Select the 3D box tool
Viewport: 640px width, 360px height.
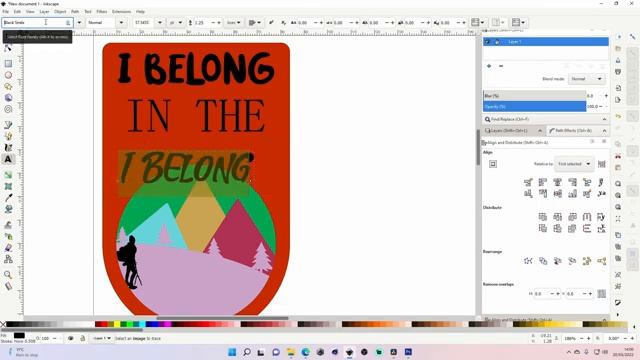tap(8, 98)
